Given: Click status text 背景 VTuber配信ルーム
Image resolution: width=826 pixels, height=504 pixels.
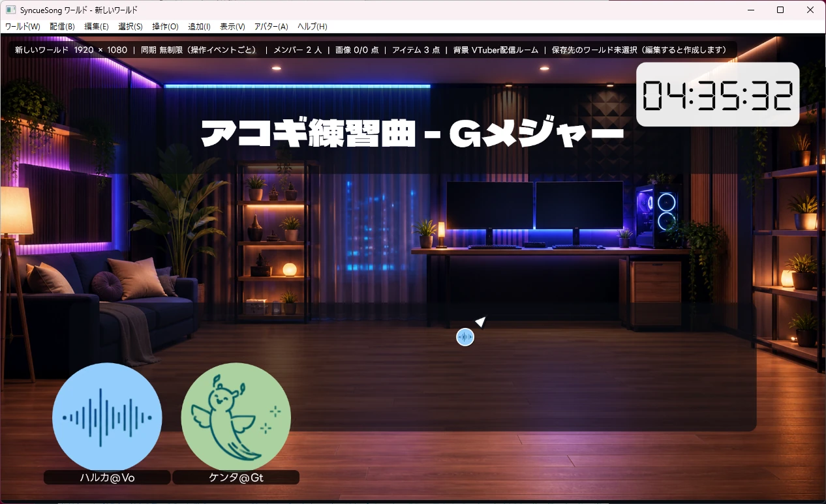Looking at the screenshot, I should (x=496, y=50).
